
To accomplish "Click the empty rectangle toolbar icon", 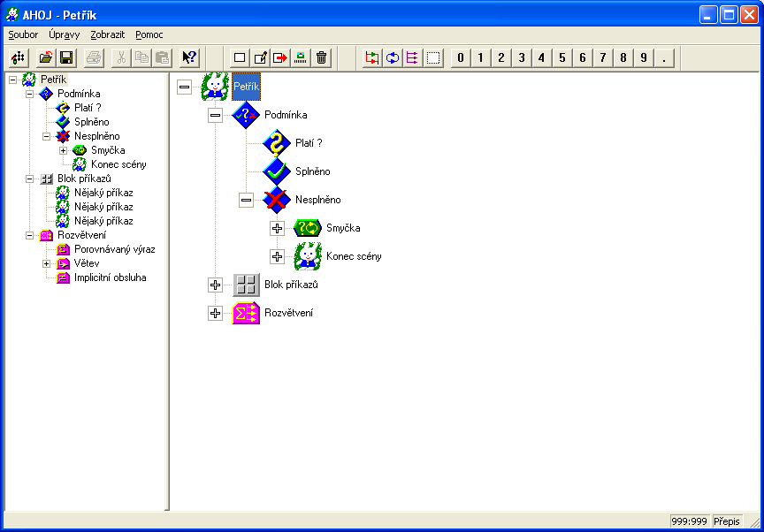I will click(240, 57).
